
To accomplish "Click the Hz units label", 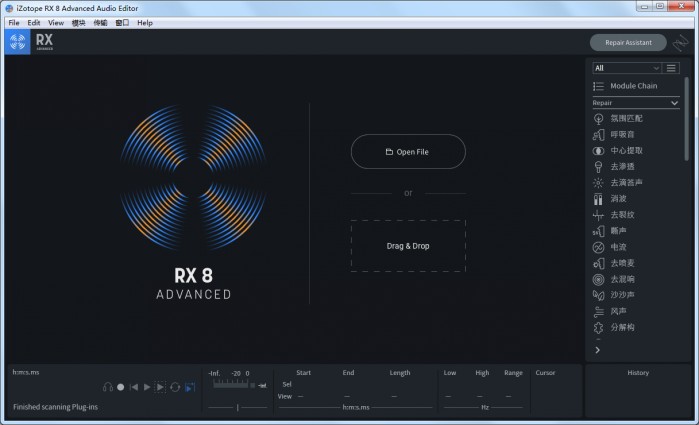I will coord(485,408).
